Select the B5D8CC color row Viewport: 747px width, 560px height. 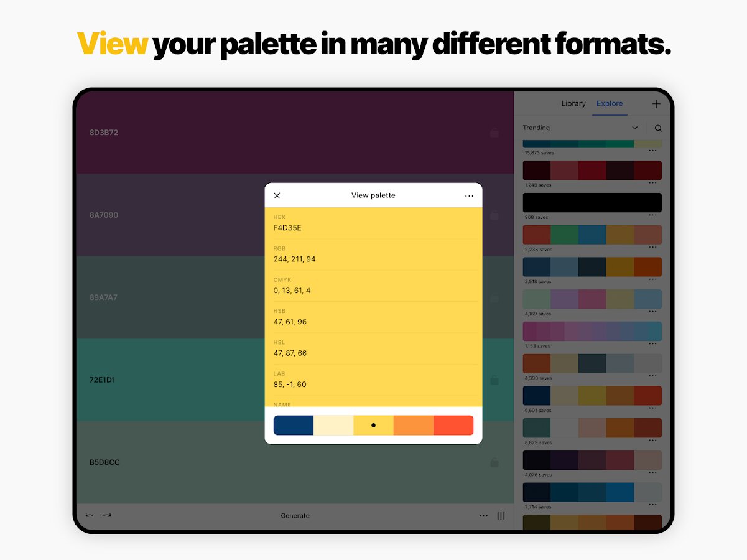click(x=295, y=462)
